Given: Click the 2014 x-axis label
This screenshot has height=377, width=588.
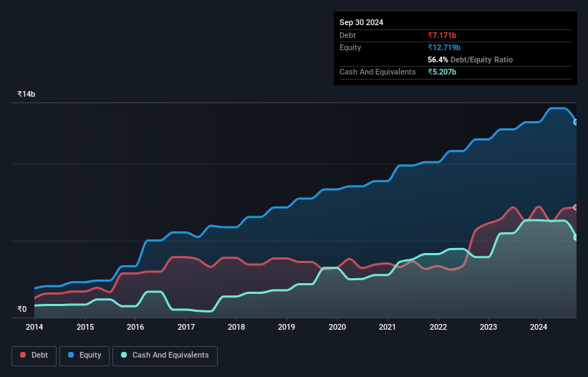Looking at the screenshot, I should [x=34, y=327].
